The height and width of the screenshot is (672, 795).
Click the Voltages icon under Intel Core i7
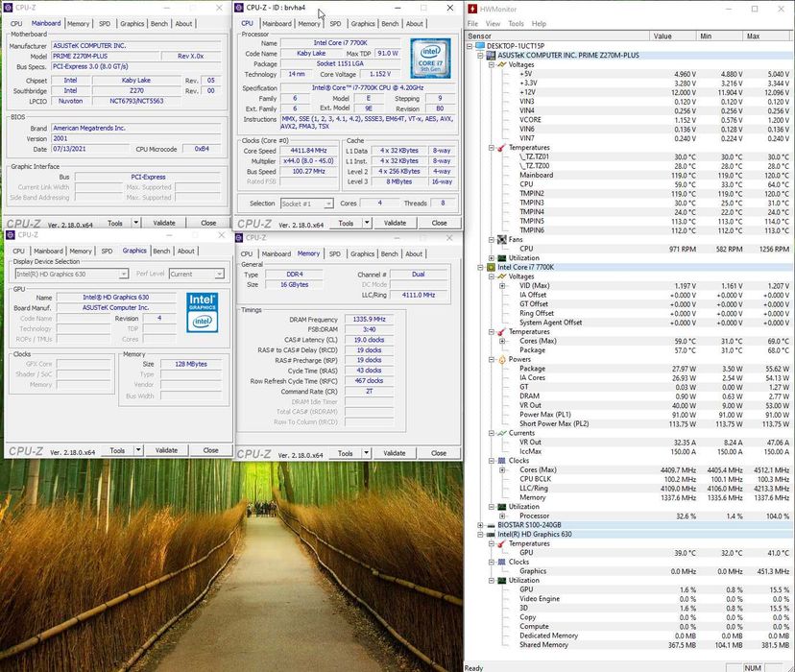click(x=502, y=276)
